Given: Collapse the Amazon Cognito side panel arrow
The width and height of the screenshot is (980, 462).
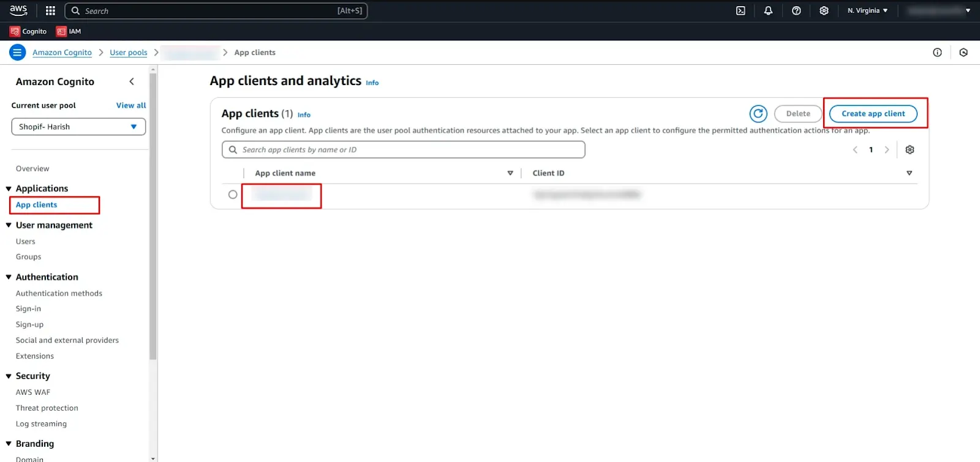Looking at the screenshot, I should click(x=132, y=81).
